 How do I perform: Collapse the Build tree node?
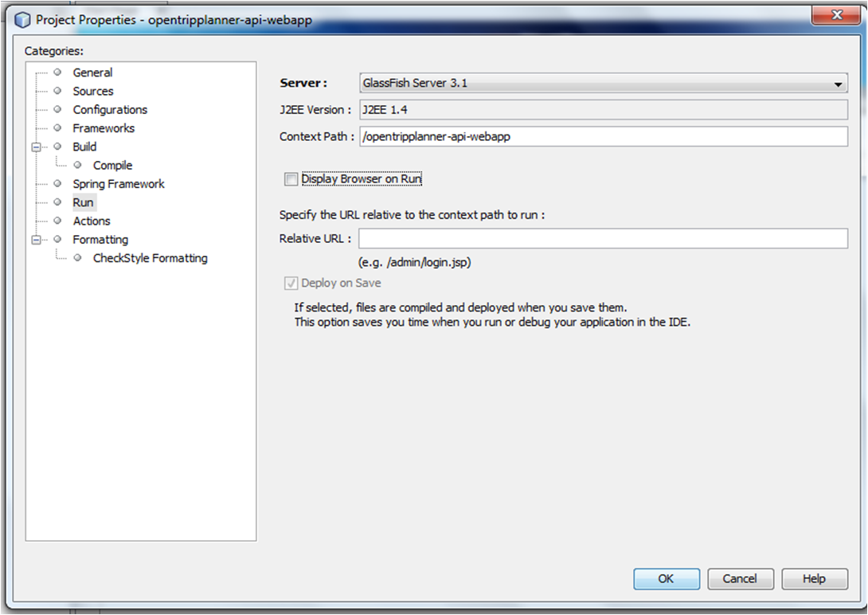[x=35, y=147]
